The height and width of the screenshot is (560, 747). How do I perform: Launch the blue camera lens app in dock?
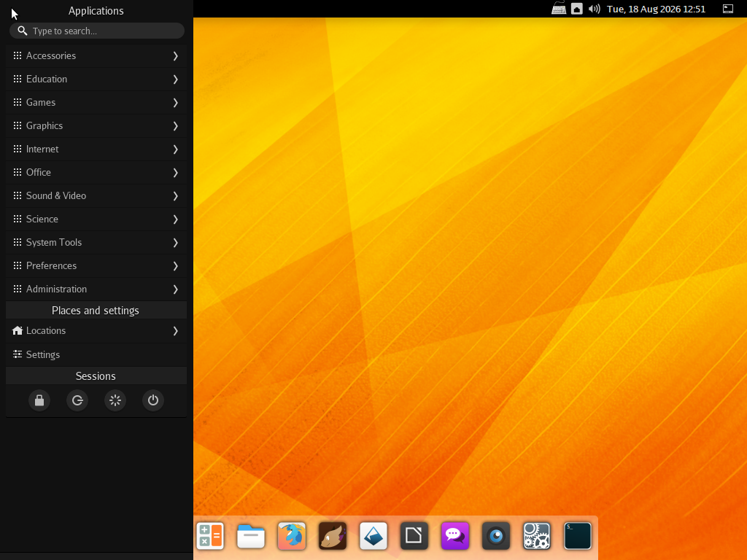tap(496, 536)
